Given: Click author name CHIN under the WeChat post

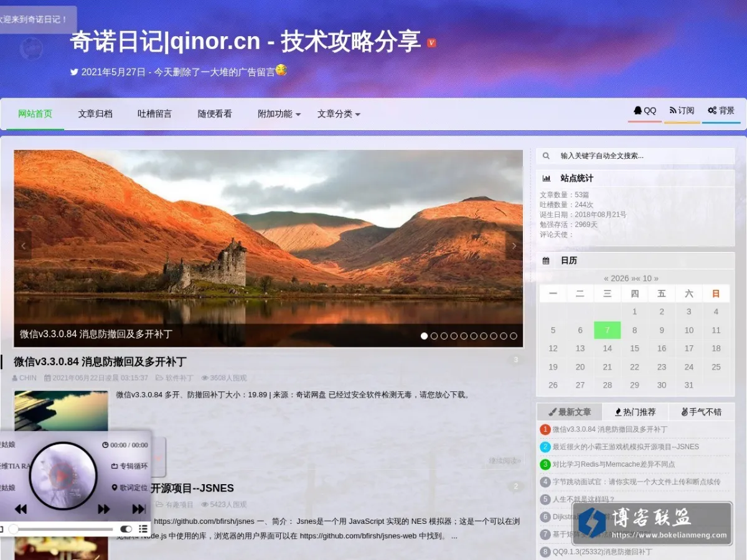Looking at the screenshot, I should tap(28, 378).
